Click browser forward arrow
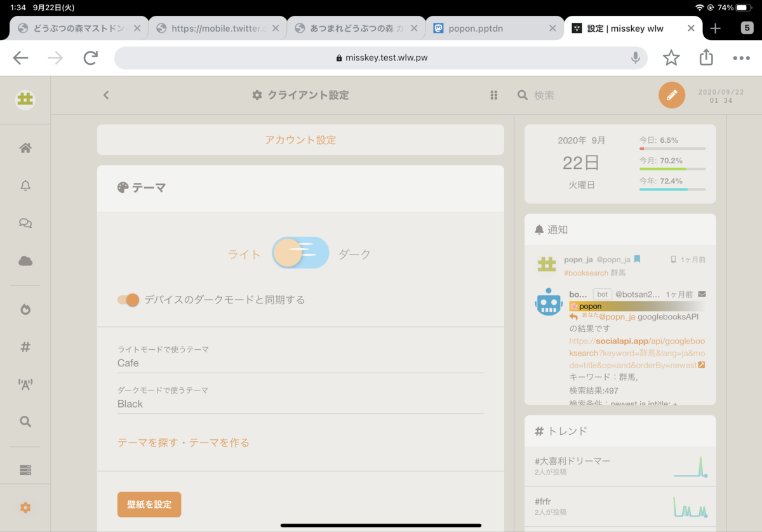762x532 pixels. pyautogui.click(x=56, y=58)
